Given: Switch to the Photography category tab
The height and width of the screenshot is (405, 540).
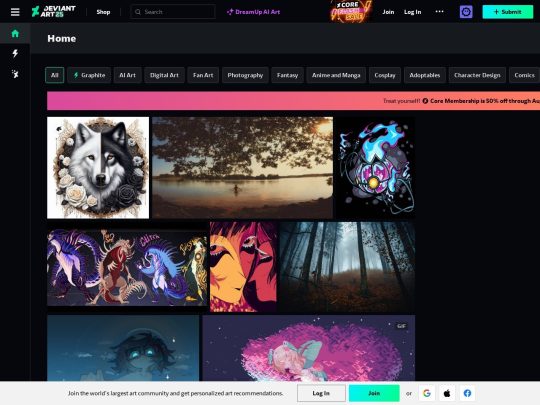Looking at the screenshot, I should coord(245,75).
